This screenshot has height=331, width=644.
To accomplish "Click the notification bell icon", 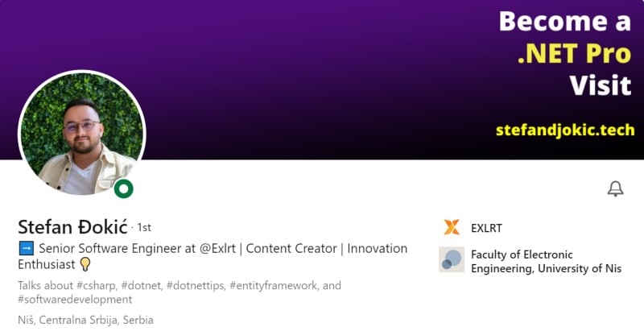I will pos(615,189).
